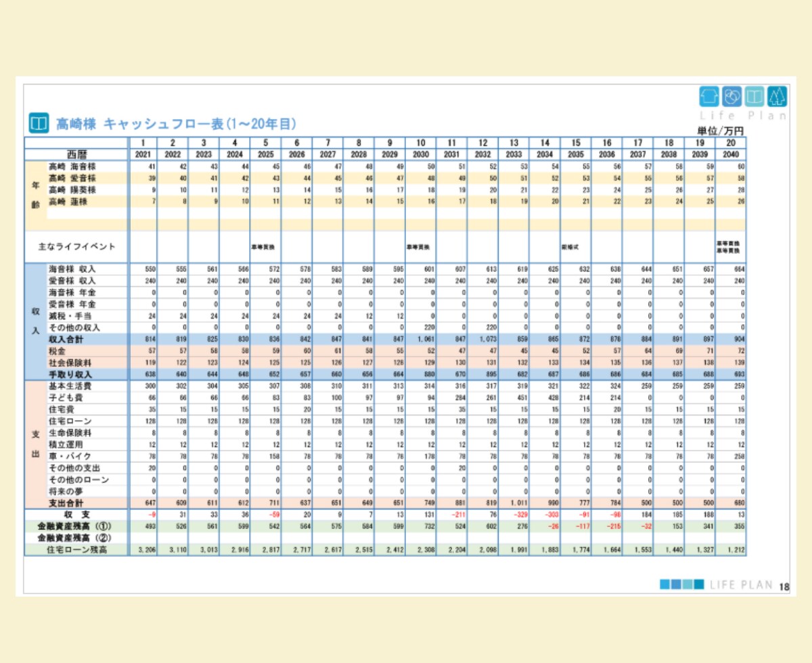
Task: Select the その他の収入 row label
Action: click(x=74, y=327)
